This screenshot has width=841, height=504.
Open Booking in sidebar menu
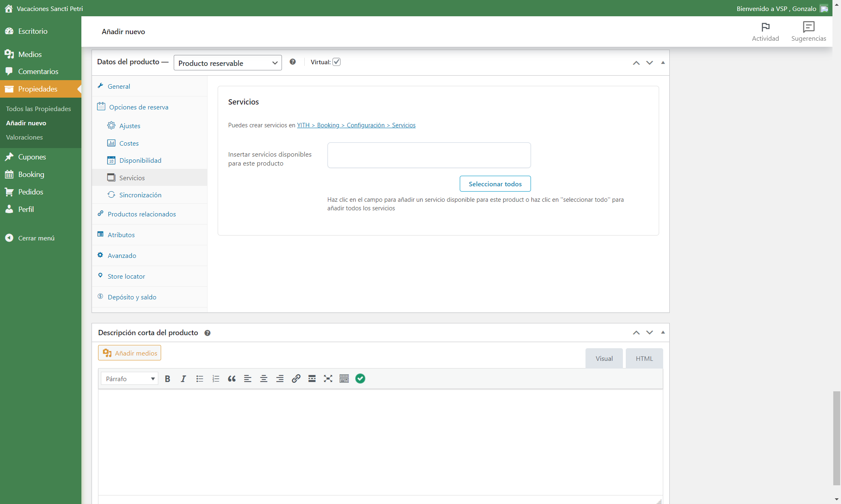point(41,175)
